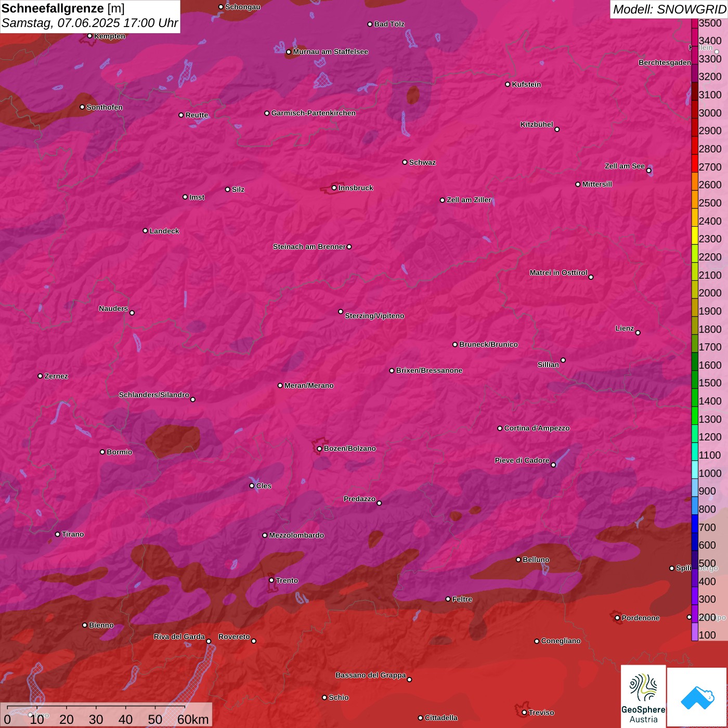Click the Mezzolombardo label

(296, 535)
